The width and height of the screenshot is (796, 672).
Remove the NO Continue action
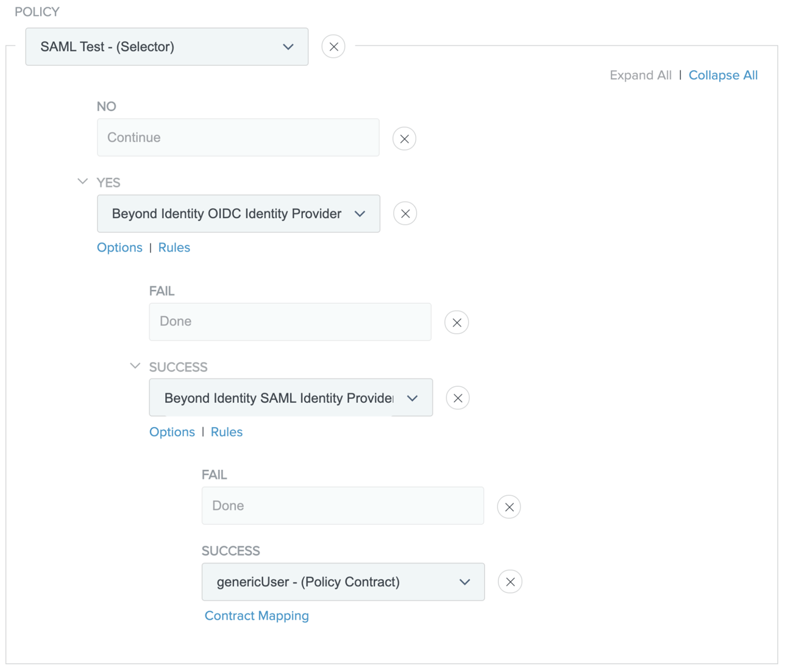(404, 139)
